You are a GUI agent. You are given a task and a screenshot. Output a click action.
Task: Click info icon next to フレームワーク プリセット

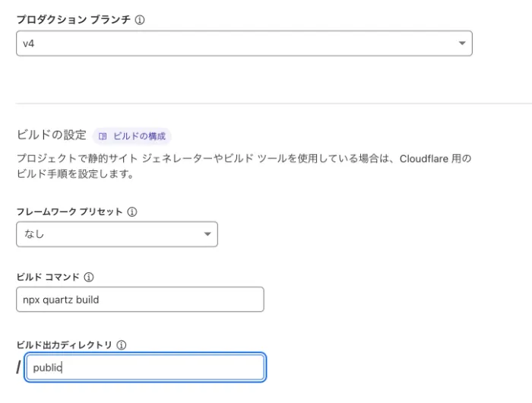[x=132, y=211]
